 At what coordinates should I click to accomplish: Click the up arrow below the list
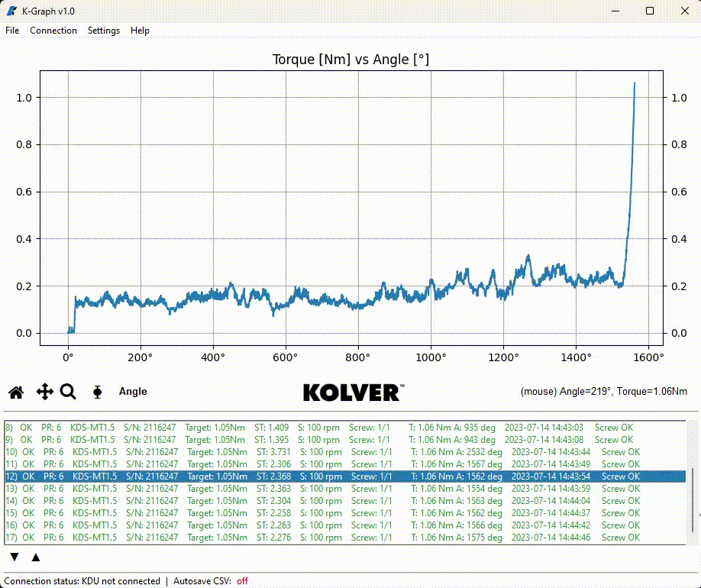pos(36,557)
